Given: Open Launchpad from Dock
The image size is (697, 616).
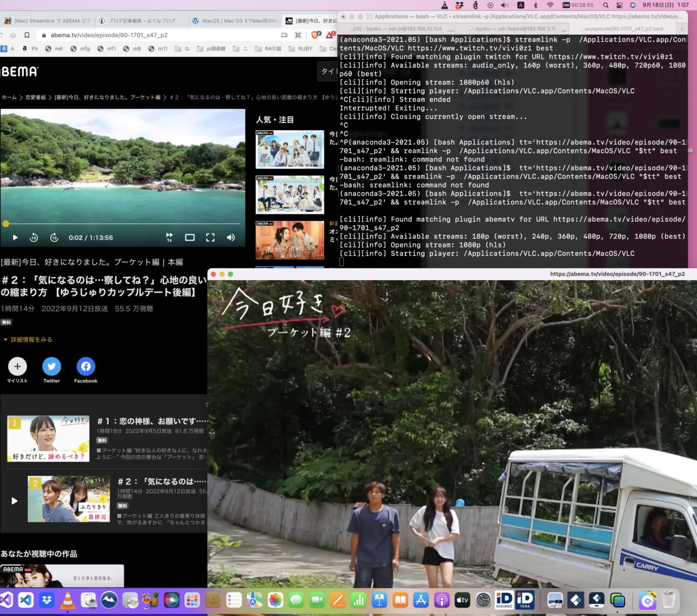Looking at the screenshot, I should tap(192, 600).
